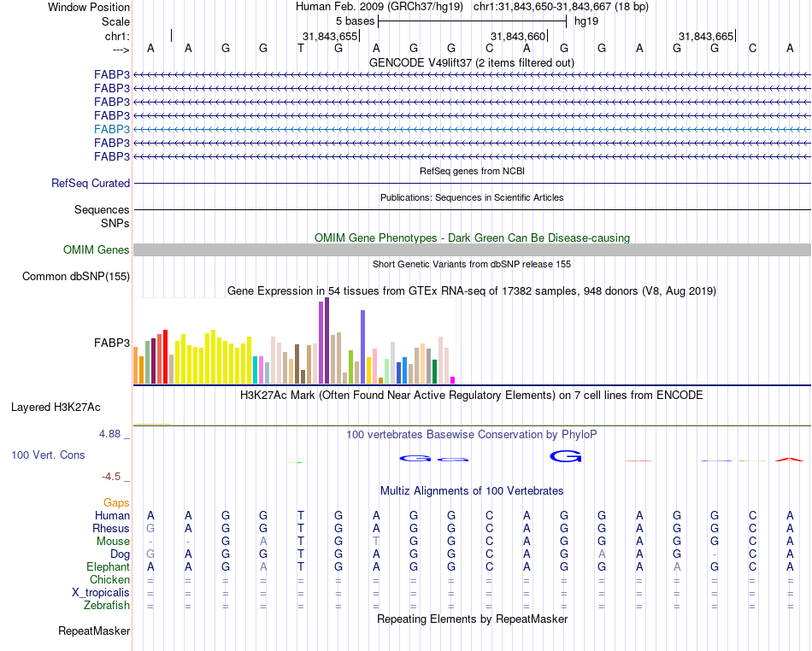Open the Layered H3K27Ac track label

pos(56,408)
